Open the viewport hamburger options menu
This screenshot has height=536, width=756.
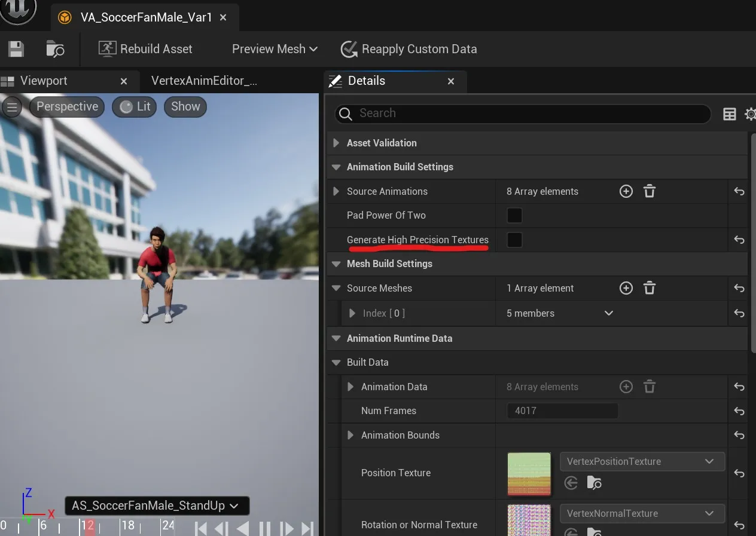coord(12,107)
